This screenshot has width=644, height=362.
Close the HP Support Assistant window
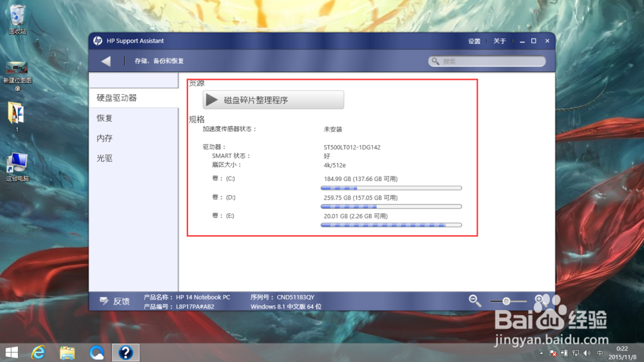coord(547,41)
